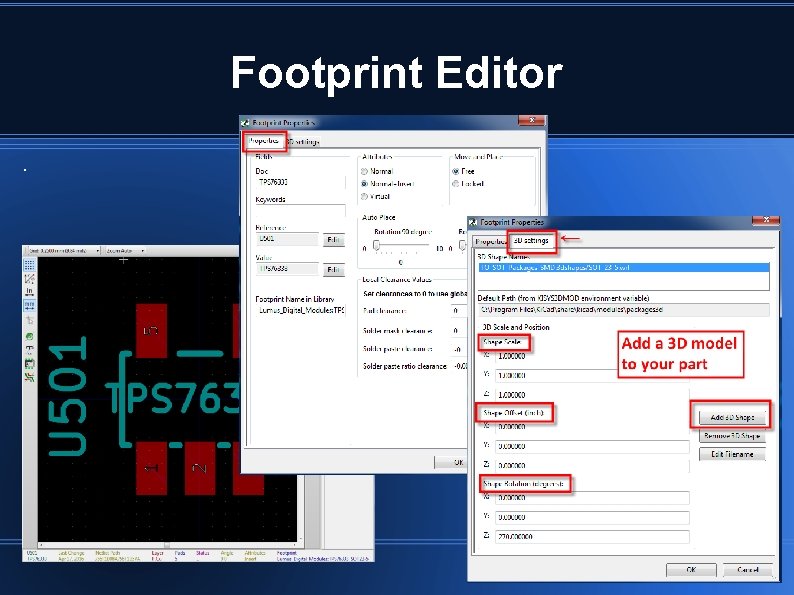Select the Normal+Insert attribute radio button
Image resolution: width=794 pixels, height=595 pixels.
pos(364,183)
